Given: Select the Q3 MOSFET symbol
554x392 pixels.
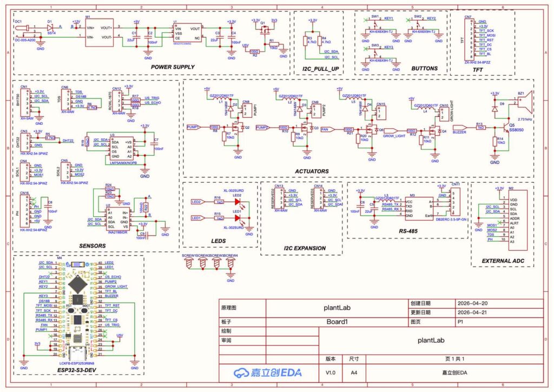Looking at the screenshot, I should coord(306,128).
